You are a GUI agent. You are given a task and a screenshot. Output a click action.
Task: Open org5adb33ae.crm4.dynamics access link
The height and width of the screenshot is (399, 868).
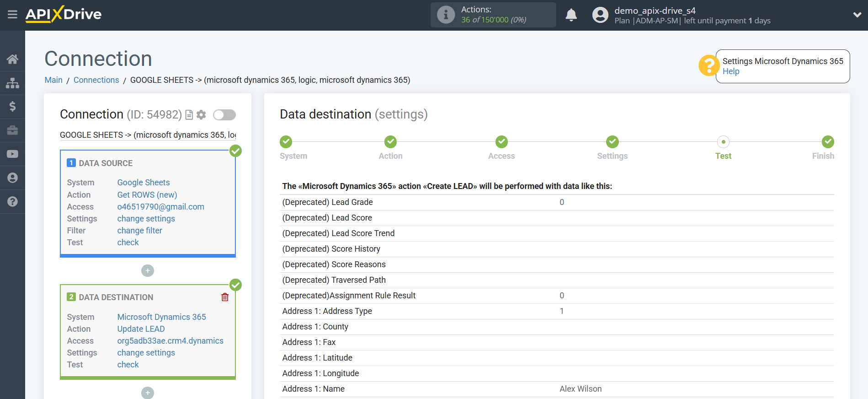pyautogui.click(x=170, y=341)
